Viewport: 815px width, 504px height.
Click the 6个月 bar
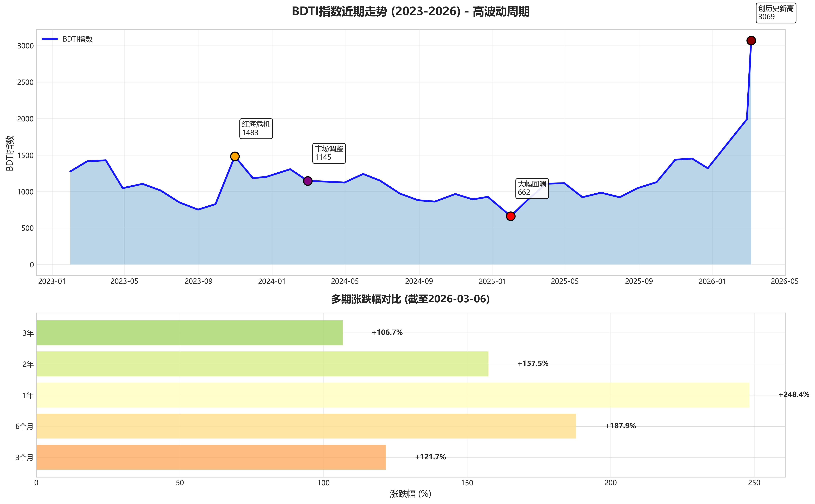306,426
